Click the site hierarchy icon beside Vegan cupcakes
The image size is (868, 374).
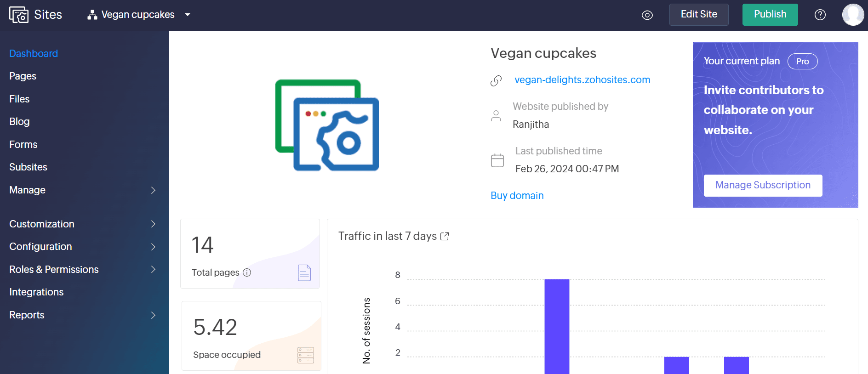coord(92,15)
